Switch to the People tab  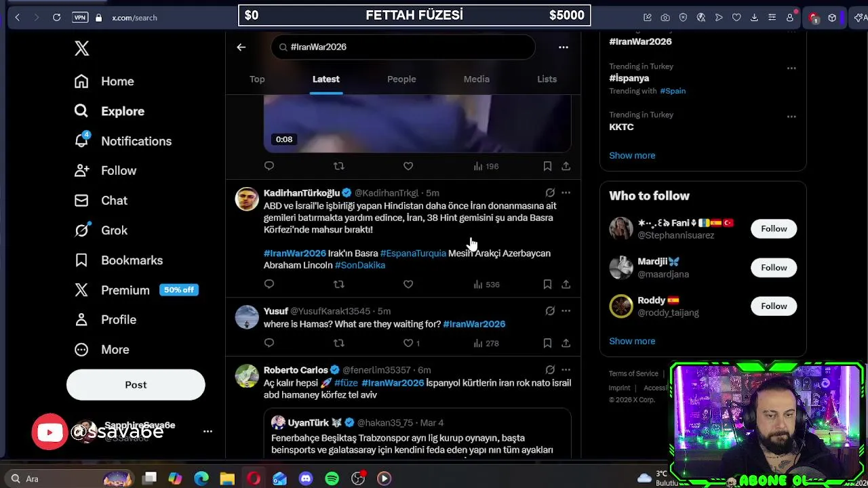(x=401, y=79)
